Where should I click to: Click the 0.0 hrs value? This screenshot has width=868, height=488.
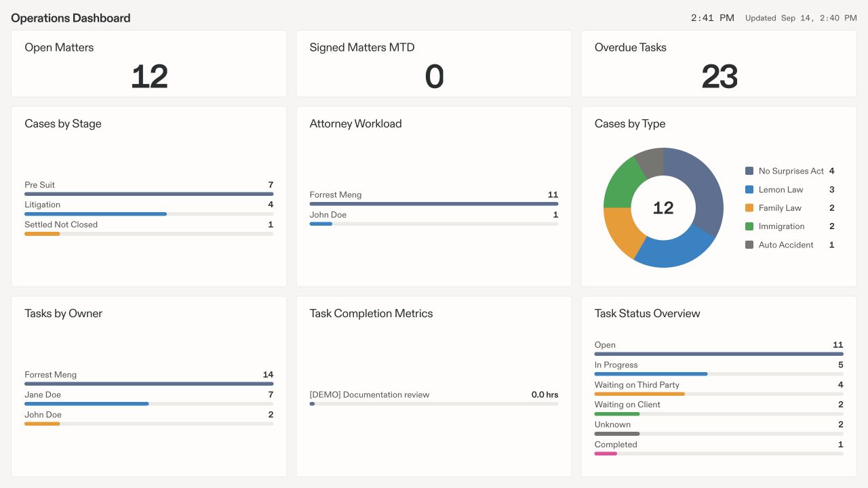pos(545,394)
